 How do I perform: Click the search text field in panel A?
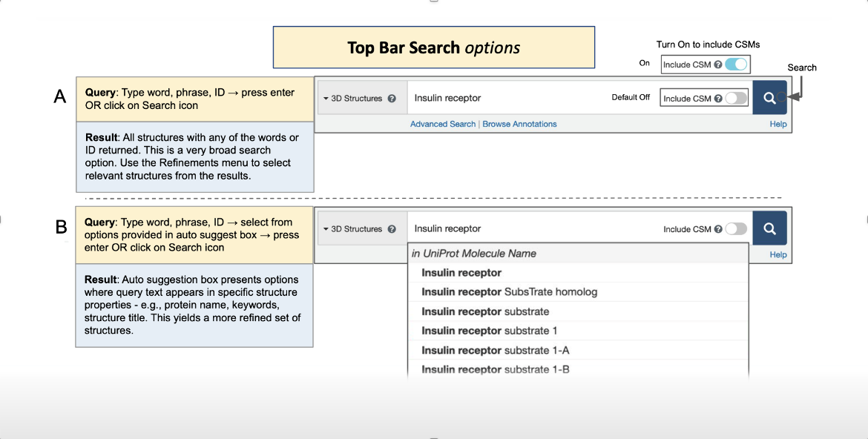[504, 98]
